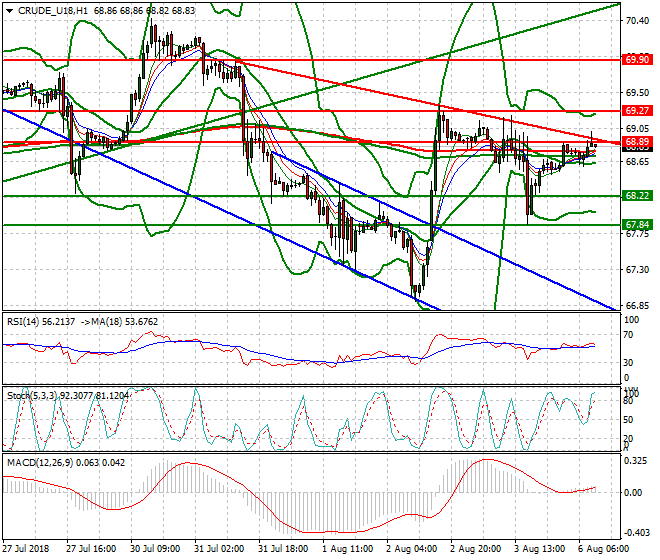Click the 6 Aug 06:00 time label
The height and width of the screenshot is (560, 660).
pyautogui.click(x=604, y=549)
